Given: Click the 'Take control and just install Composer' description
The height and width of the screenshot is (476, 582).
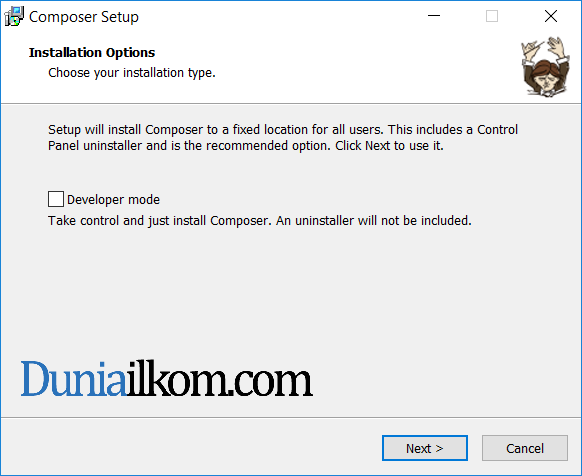Looking at the screenshot, I should pyautogui.click(x=259, y=221).
